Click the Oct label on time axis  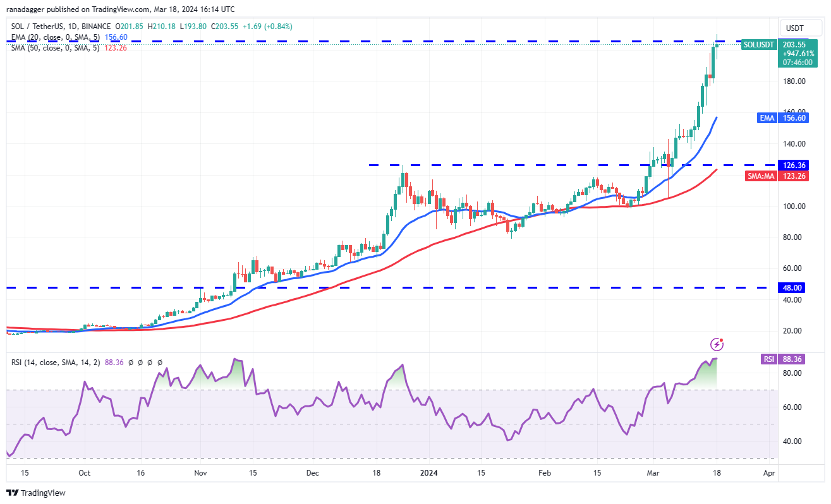pyautogui.click(x=84, y=472)
